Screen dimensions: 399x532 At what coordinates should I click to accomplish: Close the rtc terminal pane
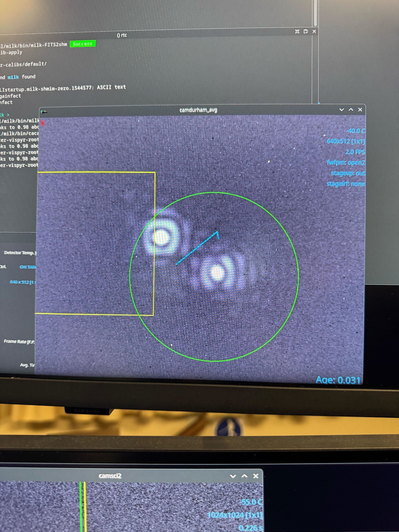(314, 31)
